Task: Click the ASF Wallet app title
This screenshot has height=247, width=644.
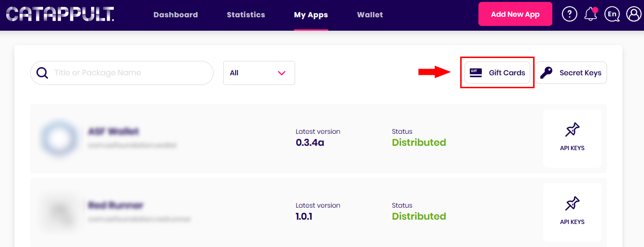Action: click(x=114, y=131)
